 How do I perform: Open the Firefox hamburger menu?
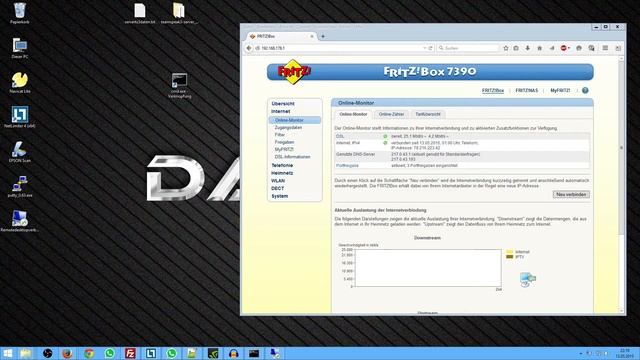point(605,48)
